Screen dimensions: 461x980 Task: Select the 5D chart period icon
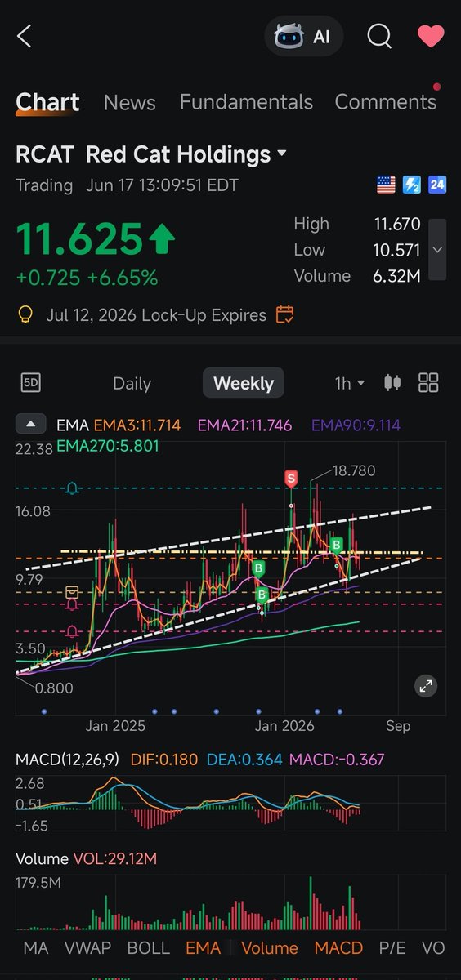tap(31, 382)
